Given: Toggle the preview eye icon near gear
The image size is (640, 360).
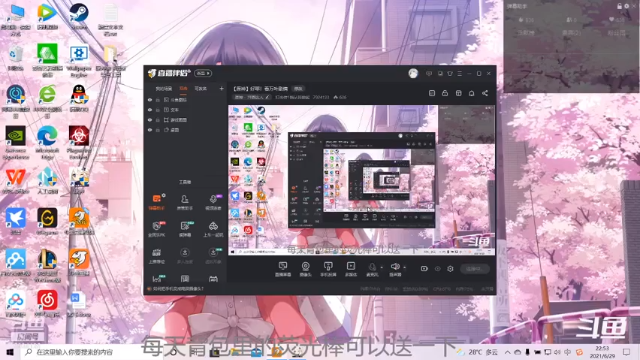Looking at the screenshot, I should [x=438, y=269].
